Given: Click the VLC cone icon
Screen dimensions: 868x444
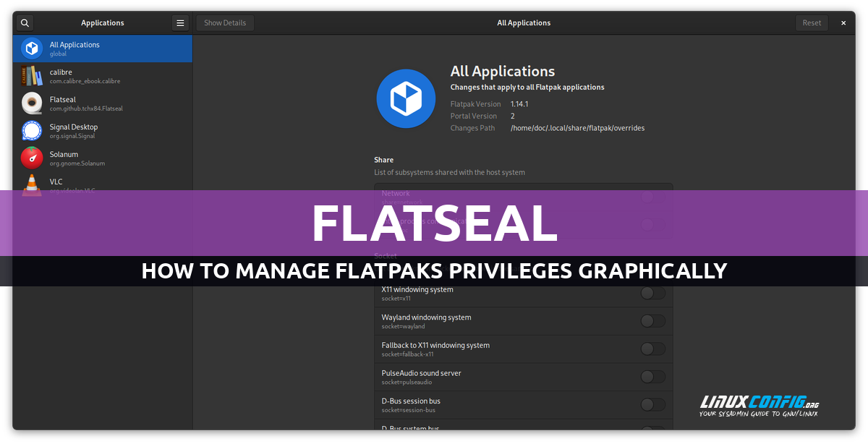Looking at the screenshot, I should [x=32, y=184].
